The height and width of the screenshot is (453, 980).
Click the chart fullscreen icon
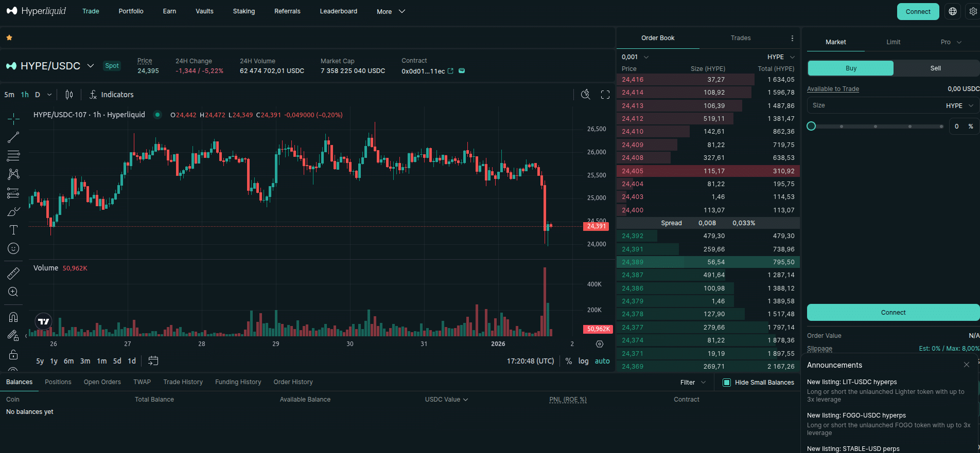(x=605, y=95)
